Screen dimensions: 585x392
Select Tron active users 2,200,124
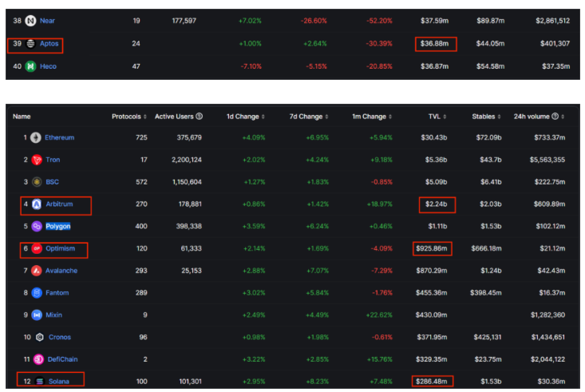click(x=187, y=160)
